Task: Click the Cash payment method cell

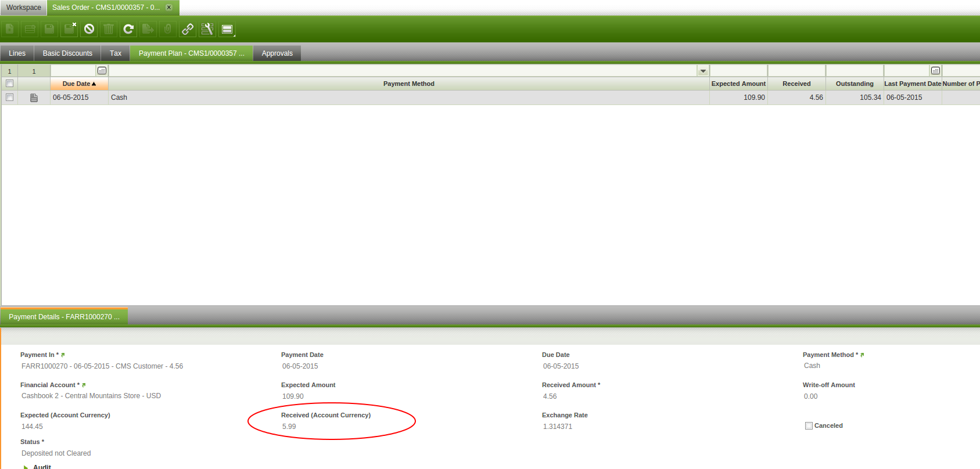Action: 409,98
